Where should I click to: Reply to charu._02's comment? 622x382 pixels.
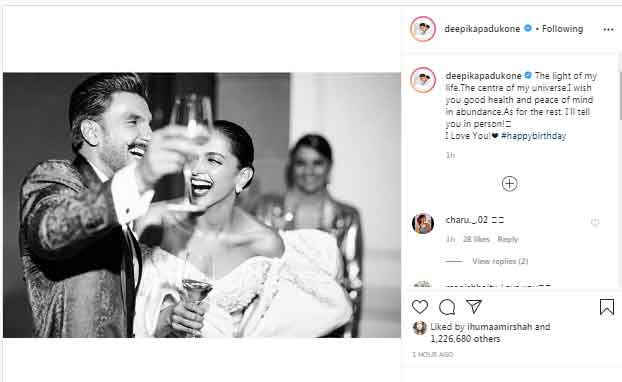(508, 239)
